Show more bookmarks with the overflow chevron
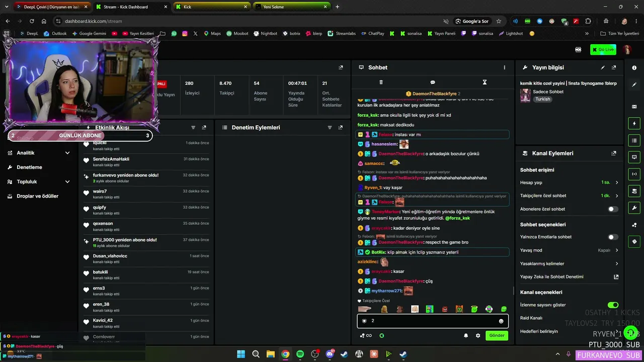 pyautogui.click(x=587, y=34)
